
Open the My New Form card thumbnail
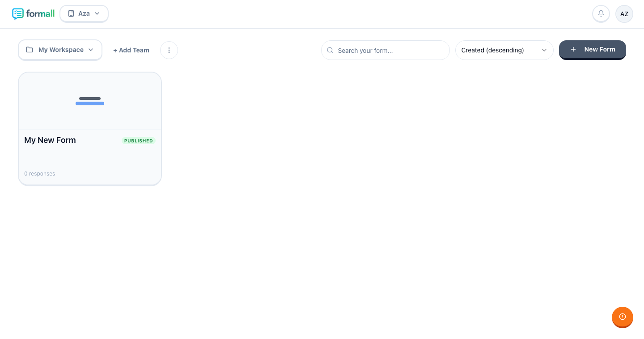90,101
